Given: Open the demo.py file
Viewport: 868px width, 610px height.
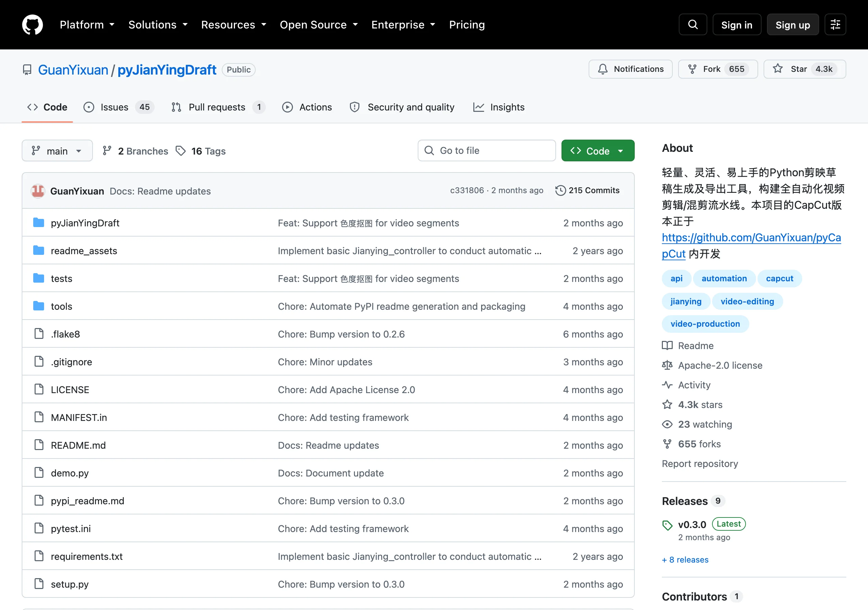Looking at the screenshot, I should [x=70, y=473].
